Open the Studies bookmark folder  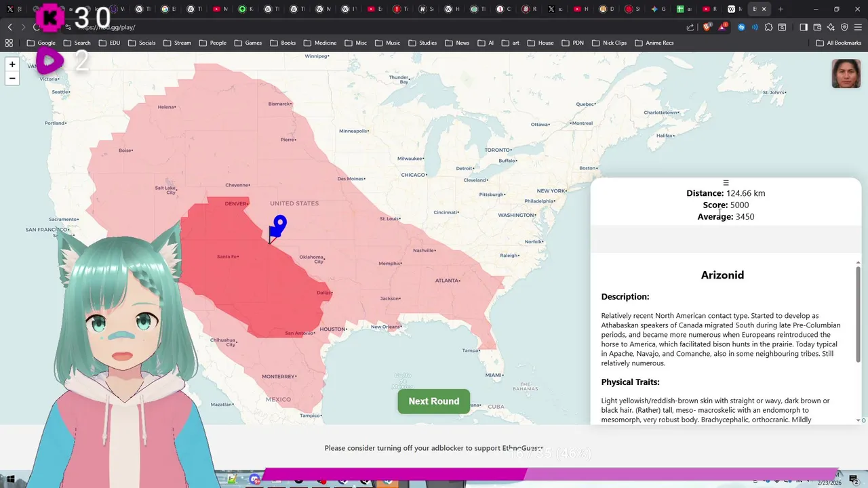[422, 43]
